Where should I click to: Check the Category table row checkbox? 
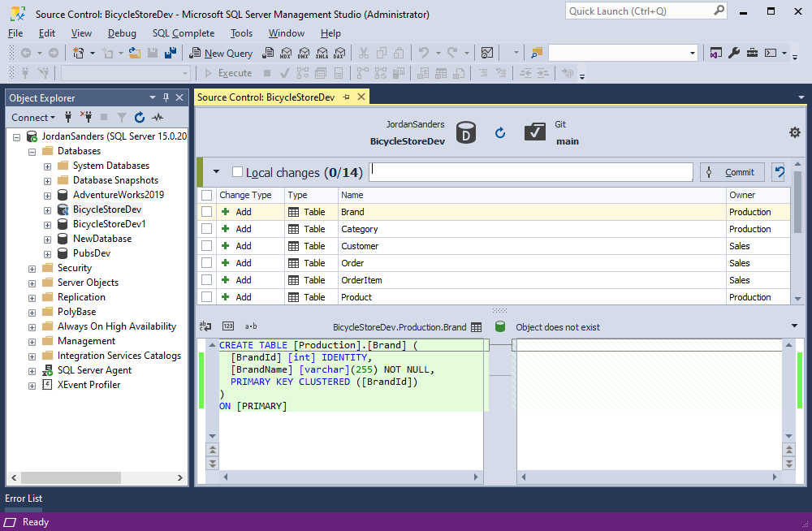click(x=206, y=228)
